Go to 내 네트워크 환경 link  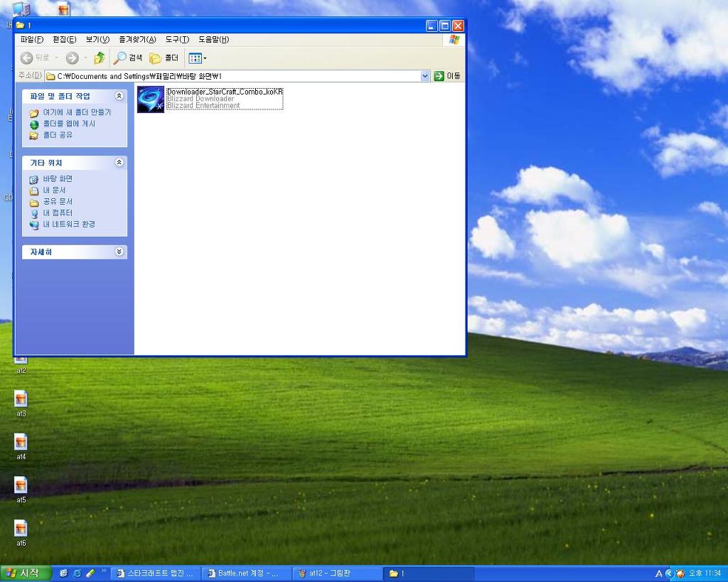click(x=69, y=224)
